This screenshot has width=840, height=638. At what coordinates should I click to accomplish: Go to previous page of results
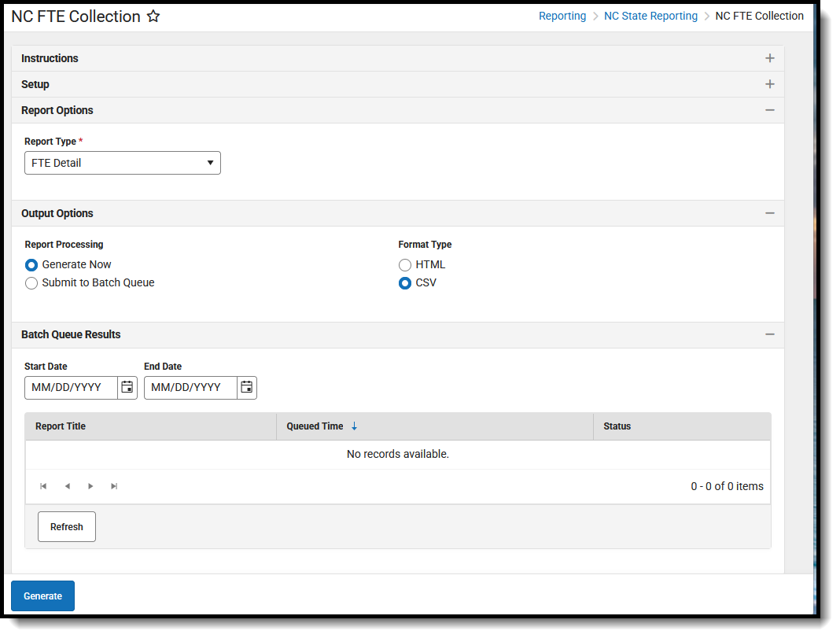pos(68,486)
